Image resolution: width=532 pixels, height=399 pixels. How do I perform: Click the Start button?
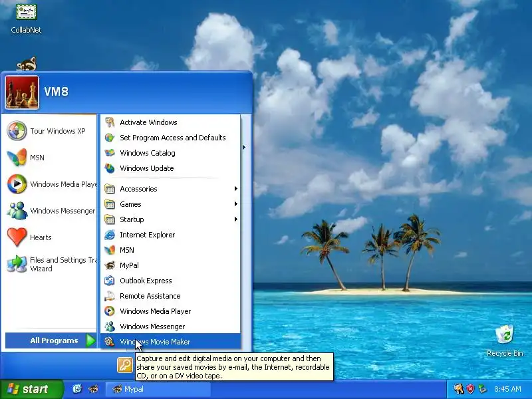pyautogui.click(x=31, y=389)
